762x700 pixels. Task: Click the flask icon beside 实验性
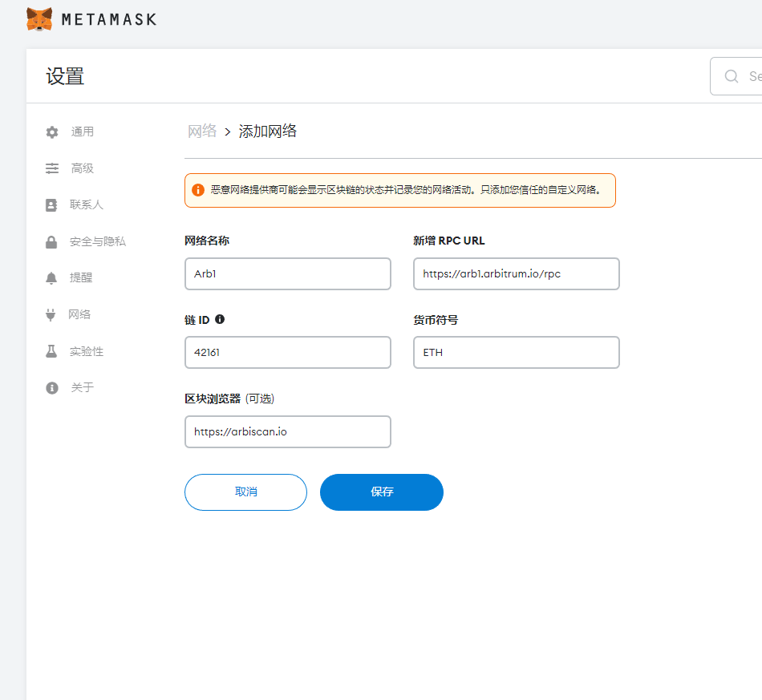(51, 351)
